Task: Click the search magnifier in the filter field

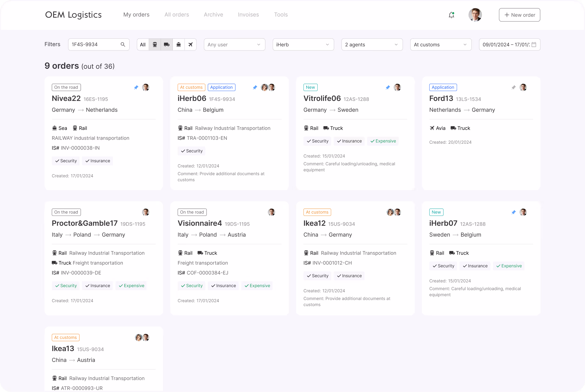Action: (x=123, y=44)
